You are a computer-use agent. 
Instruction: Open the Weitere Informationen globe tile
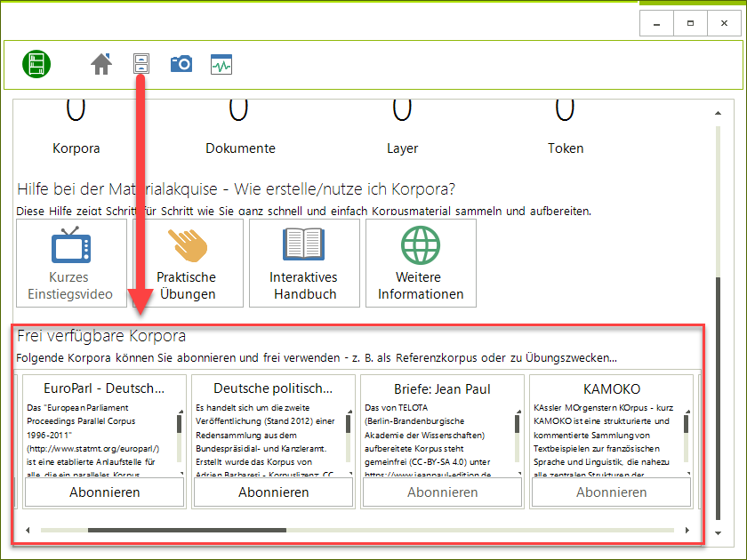421,263
